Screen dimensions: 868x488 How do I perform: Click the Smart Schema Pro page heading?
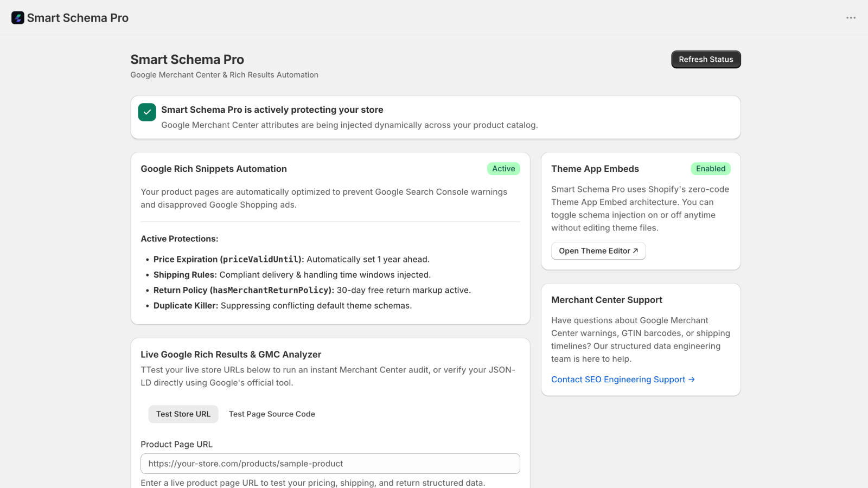pos(187,60)
